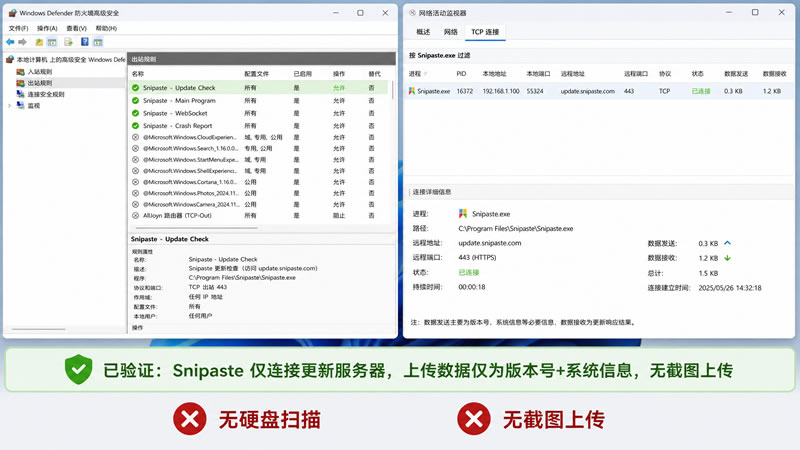Sort rules by the 配置文件 column header
Image resolution: width=800 pixels, height=450 pixels.
(x=256, y=74)
